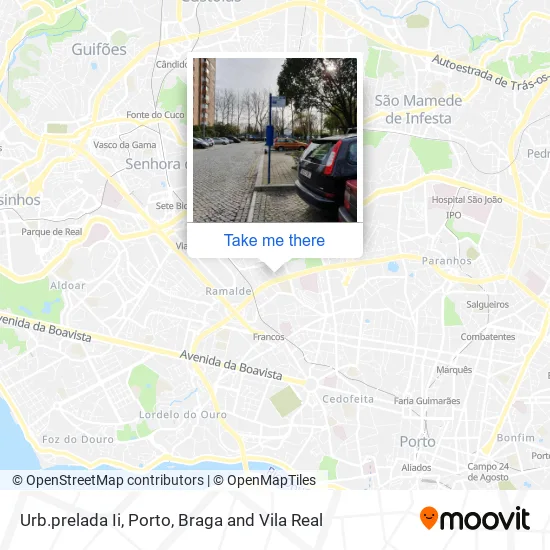
Task: Open the OpenStreetMap contributors attribution
Action: 108,480
